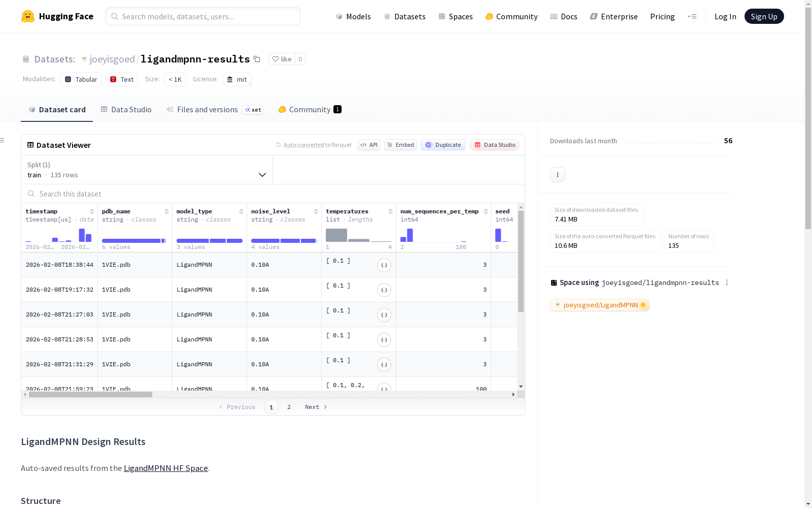This screenshot has width=812, height=508.
Task: Copy dataset name with the copy icon
Action: click(257, 59)
